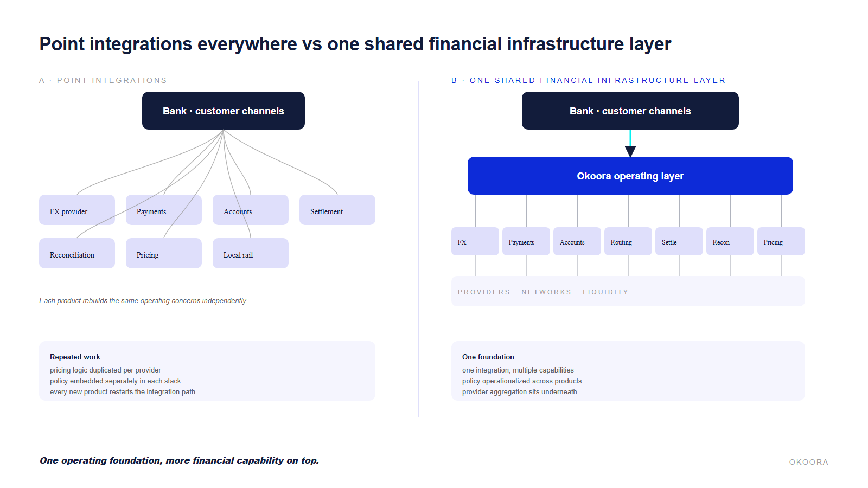Screen dimensions: 868x488
Task: Click the line 'policy embedded separately in each stack'
Action: [x=116, y=381]
